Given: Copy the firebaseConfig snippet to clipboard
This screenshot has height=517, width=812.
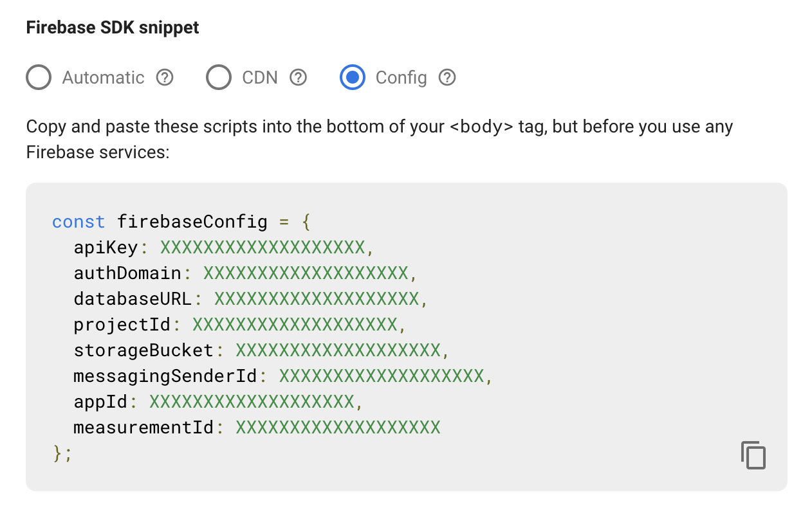Looking at the screenshot, I should [x=753, y=455].
